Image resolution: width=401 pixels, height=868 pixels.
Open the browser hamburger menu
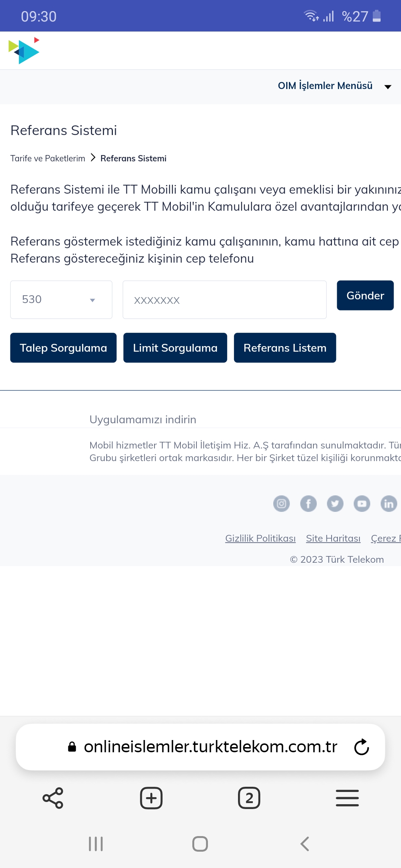(347, 798)
